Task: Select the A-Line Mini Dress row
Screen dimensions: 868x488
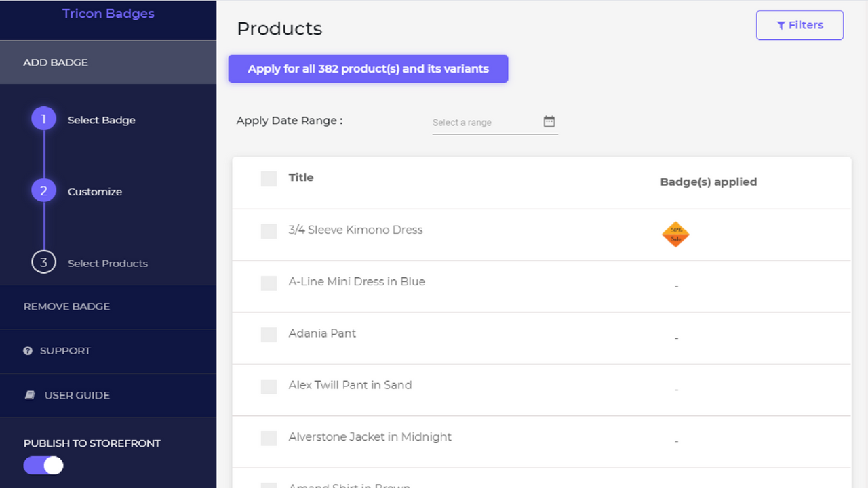Action: pos(357,281)
